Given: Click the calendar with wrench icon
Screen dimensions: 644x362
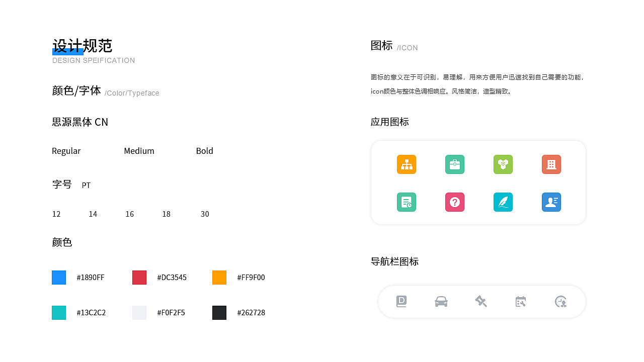Looking at the screenshot, I should click(521, 301).
